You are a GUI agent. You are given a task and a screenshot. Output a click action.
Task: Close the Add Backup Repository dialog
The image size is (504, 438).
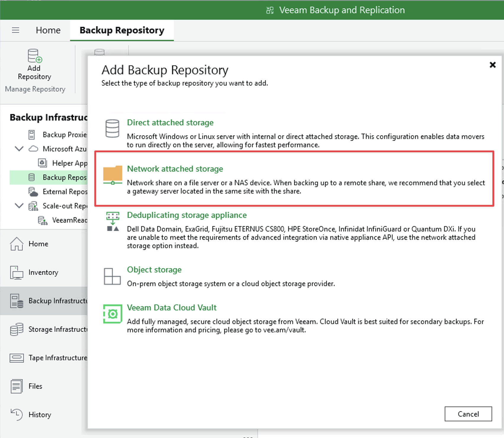pyautogui.click(x=492, y=65)
